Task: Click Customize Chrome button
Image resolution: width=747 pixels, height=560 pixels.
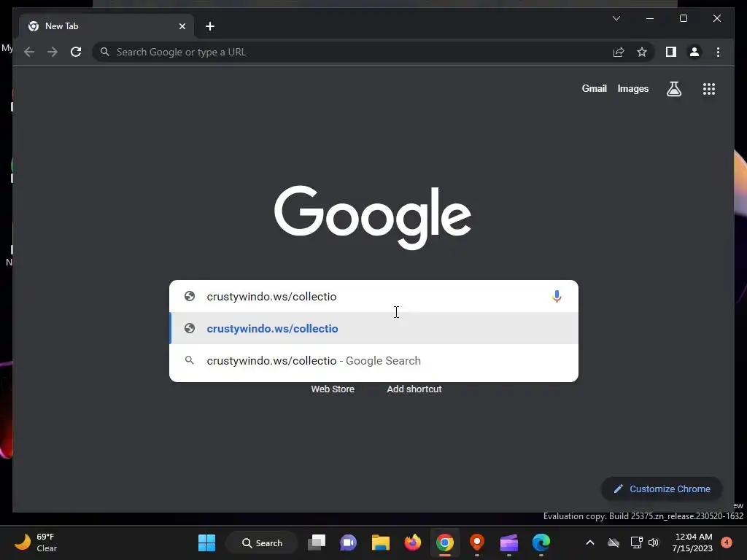Action: click(662, 489)
